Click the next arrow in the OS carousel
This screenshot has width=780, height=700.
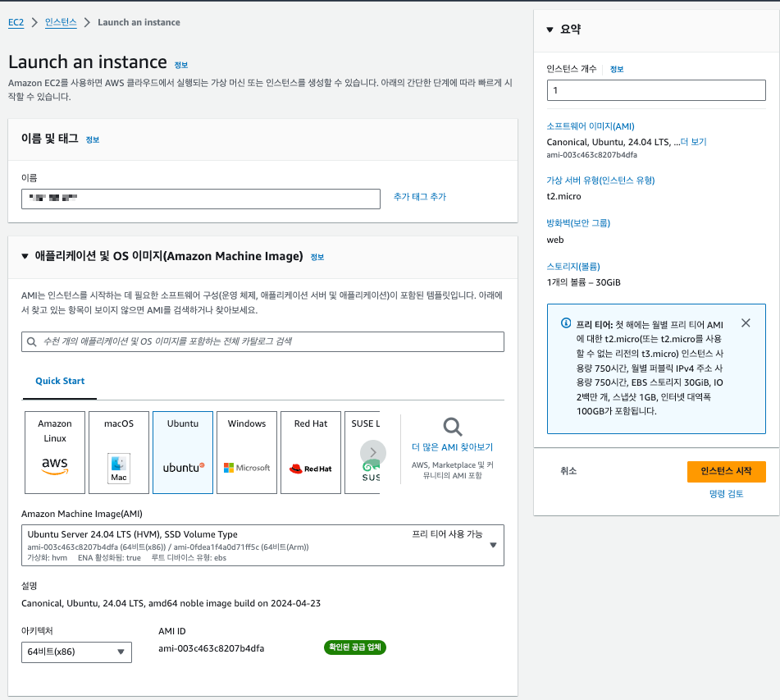(x=373, y=452)
